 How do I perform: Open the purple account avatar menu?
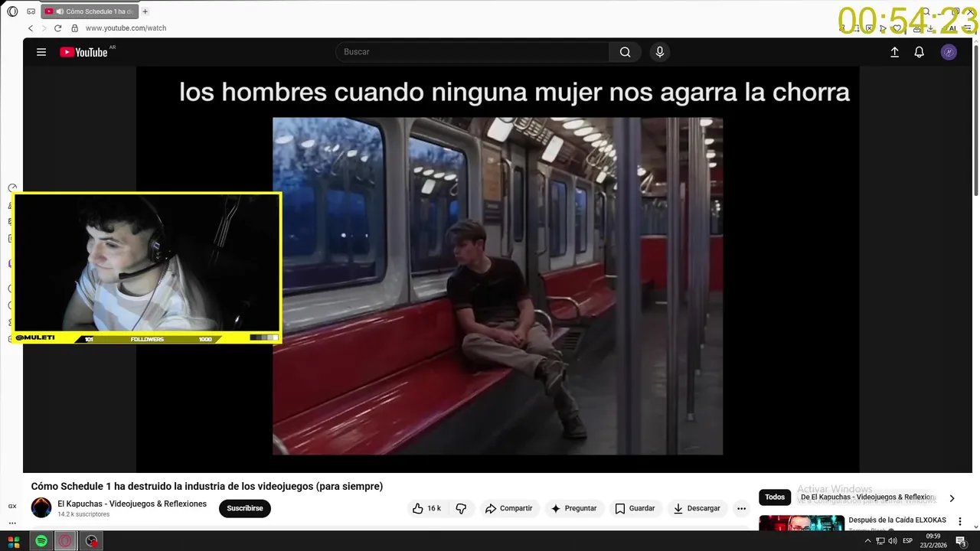[949, 52]
